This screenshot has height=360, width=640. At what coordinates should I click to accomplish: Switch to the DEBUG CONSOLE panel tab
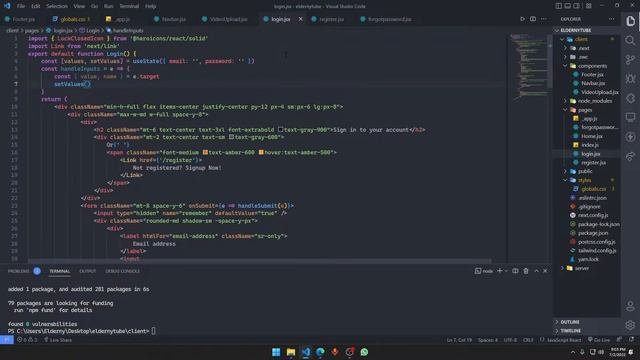click(122, 271)
